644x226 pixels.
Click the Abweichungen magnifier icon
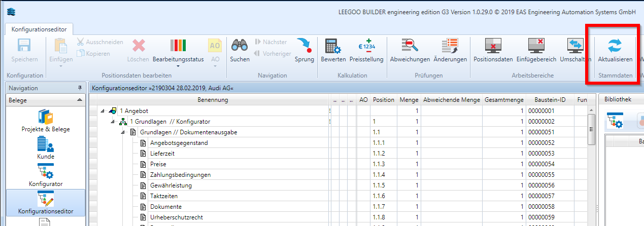tap(410, 46)
